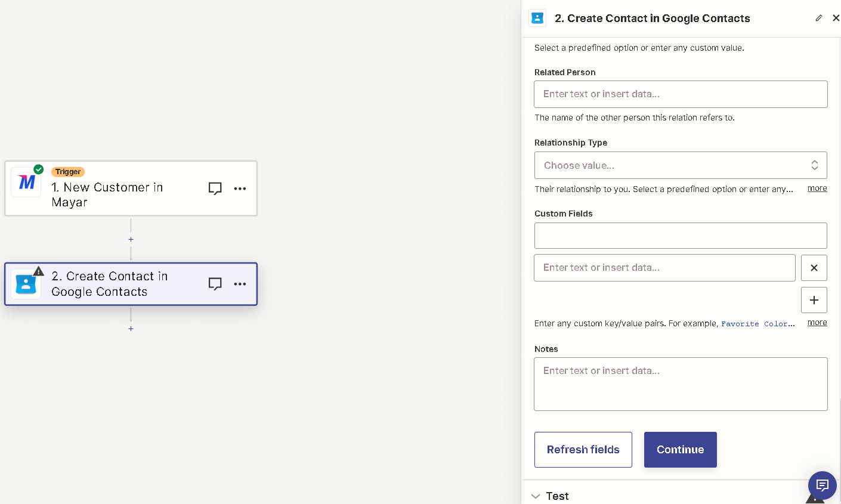The image size is (841, 504).
Task: Expand the Test section
Action: (x=551, y=496)
